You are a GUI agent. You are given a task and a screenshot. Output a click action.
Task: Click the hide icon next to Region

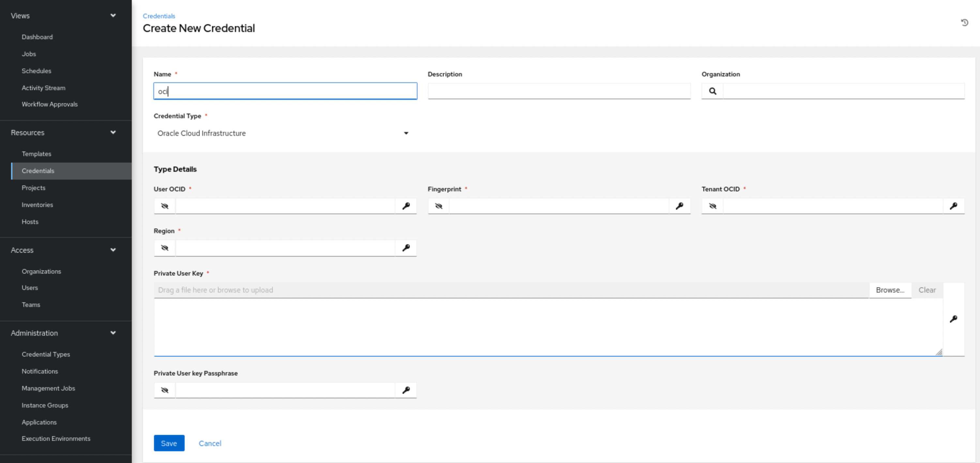pos(164,248)
